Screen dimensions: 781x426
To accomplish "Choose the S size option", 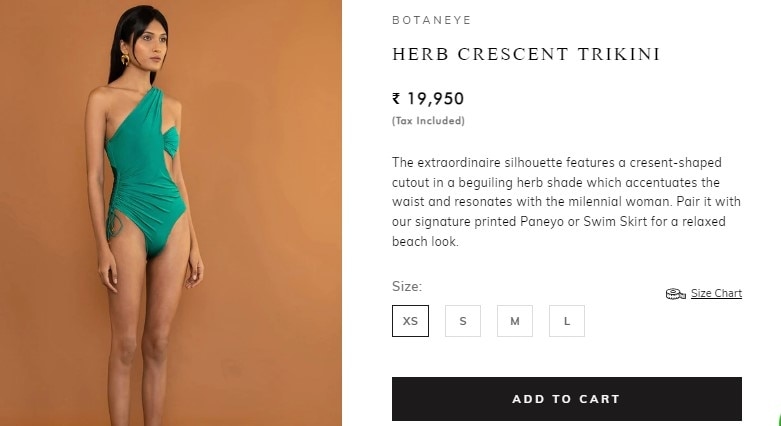I will tap(463, 321).
